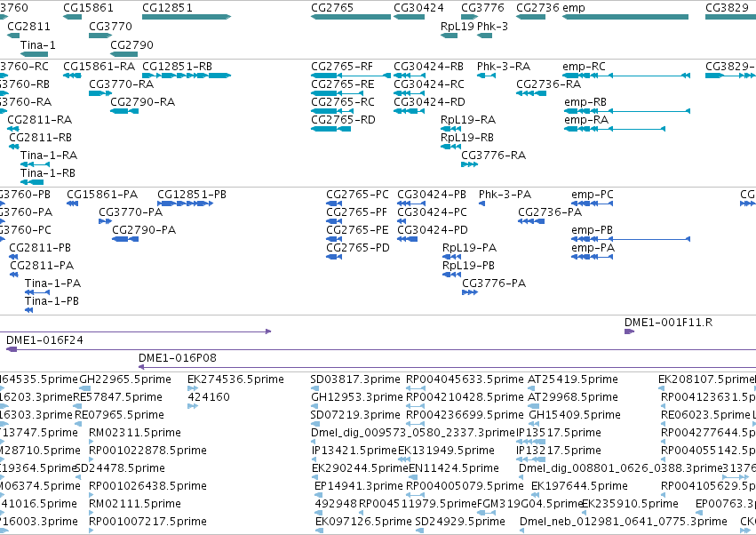Viewport: 756px width, 535px height.
Task: Select protein CG2765-PD
Action: pos(357,247)
